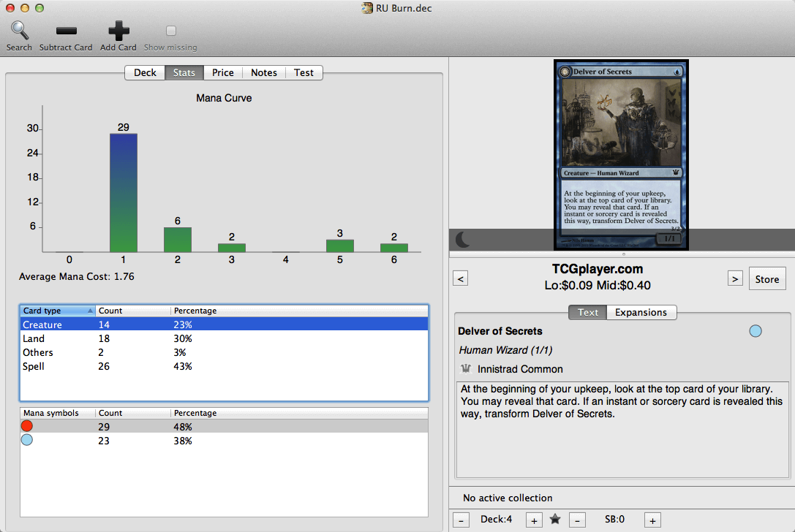
Task: Click the mana cost 3 bar in chart
Action: pos(232,248)
